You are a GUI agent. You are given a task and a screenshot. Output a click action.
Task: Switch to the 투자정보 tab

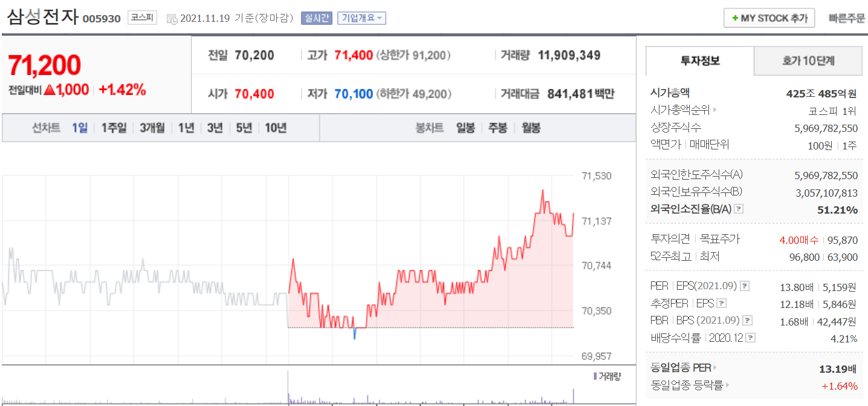click(x=700, y=61)
